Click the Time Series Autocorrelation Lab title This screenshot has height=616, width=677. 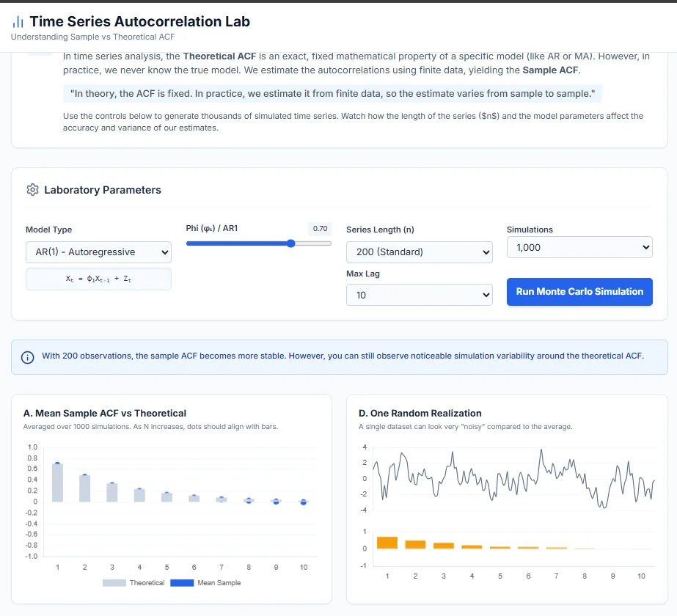(139, 21)
